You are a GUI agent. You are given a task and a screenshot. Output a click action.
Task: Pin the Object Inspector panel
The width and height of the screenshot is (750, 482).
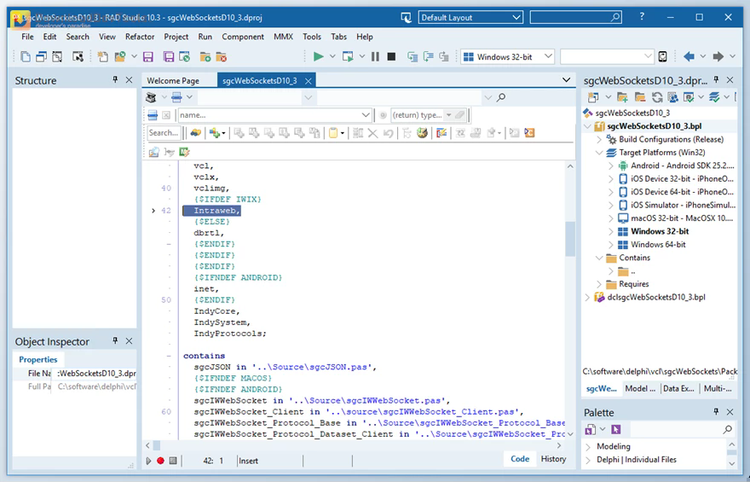[115, 340]
